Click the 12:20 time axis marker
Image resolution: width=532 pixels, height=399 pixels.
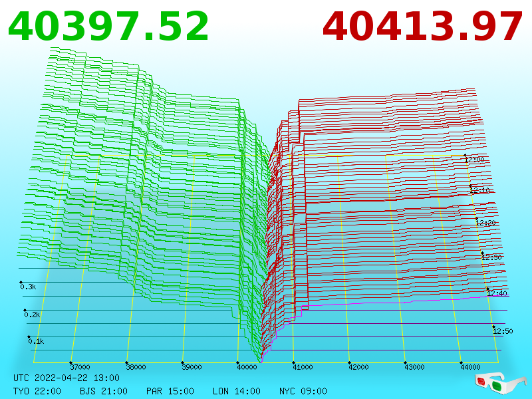[x=486, y=223]
